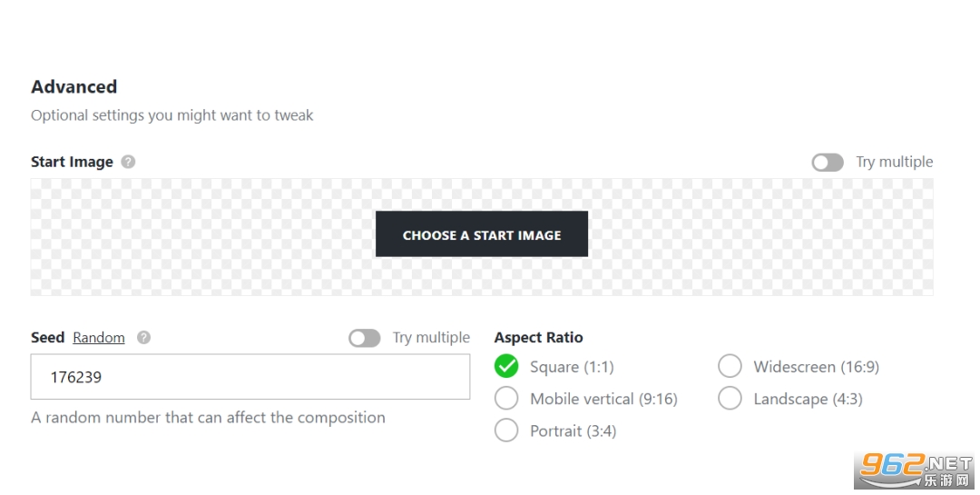The width and height of the screenshot is (980, 495).
Task: Focus the Seed number input field
Action: pyautogui.click(x=250, y=377)
